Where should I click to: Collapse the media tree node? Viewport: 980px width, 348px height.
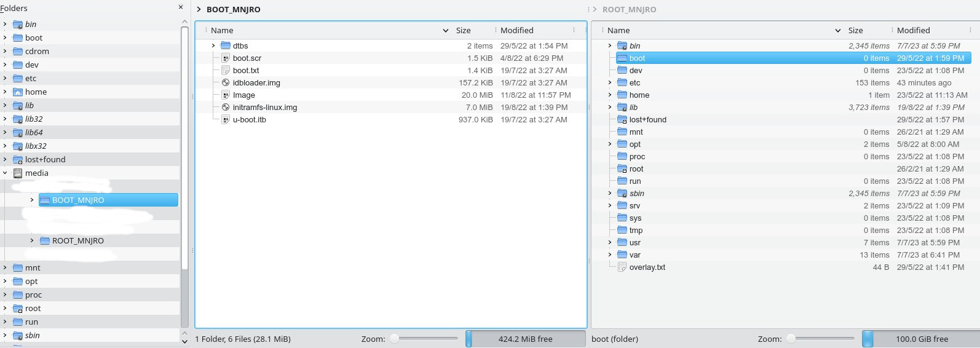point(5,173)
